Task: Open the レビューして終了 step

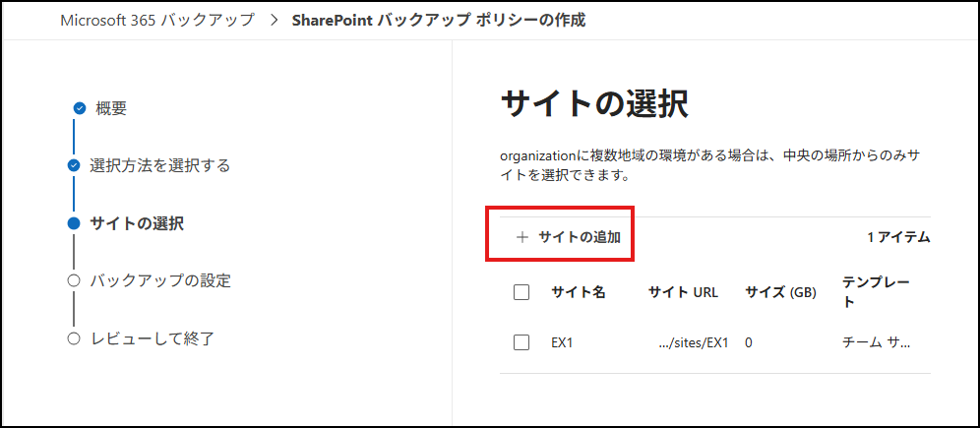Action: coord(152,338)
